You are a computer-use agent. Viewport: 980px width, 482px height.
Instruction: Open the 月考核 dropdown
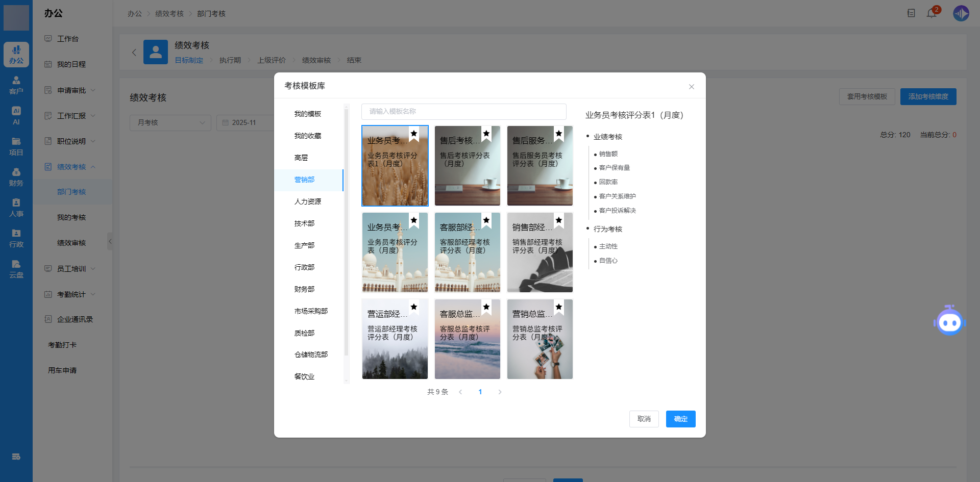coord(170,123)
